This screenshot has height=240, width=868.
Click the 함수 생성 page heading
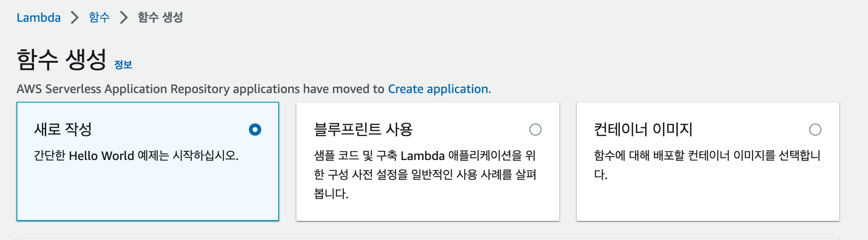(61, 60)
